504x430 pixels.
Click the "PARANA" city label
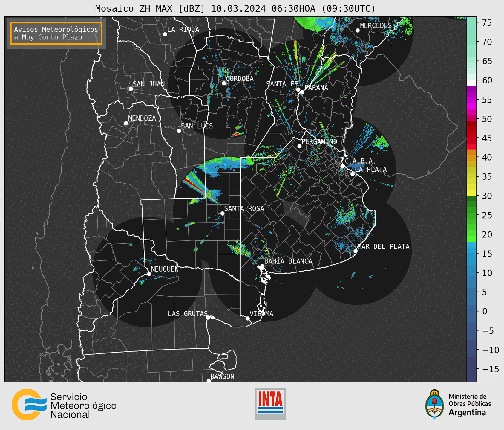click(316, 88)
